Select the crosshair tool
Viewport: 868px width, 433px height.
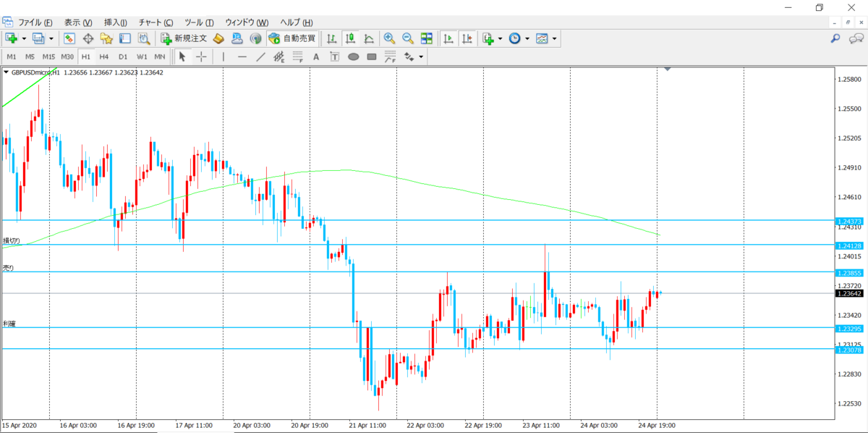(x=200, y=56)
